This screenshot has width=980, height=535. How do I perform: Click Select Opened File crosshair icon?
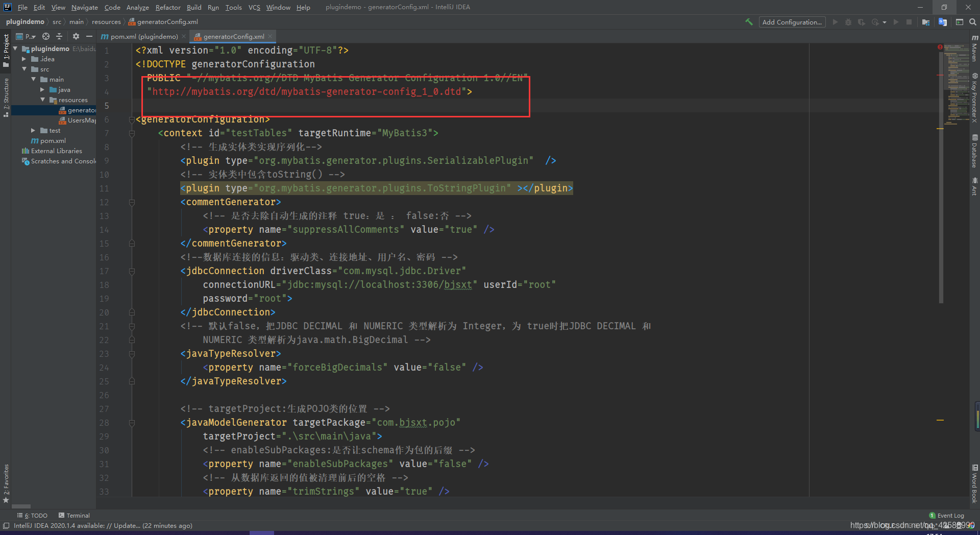(x=46, y=36)
